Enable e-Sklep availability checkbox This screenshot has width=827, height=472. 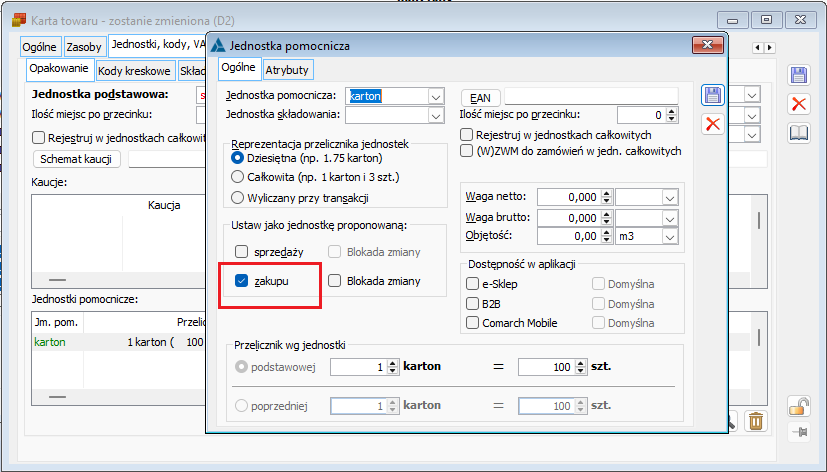coord(472,284)
